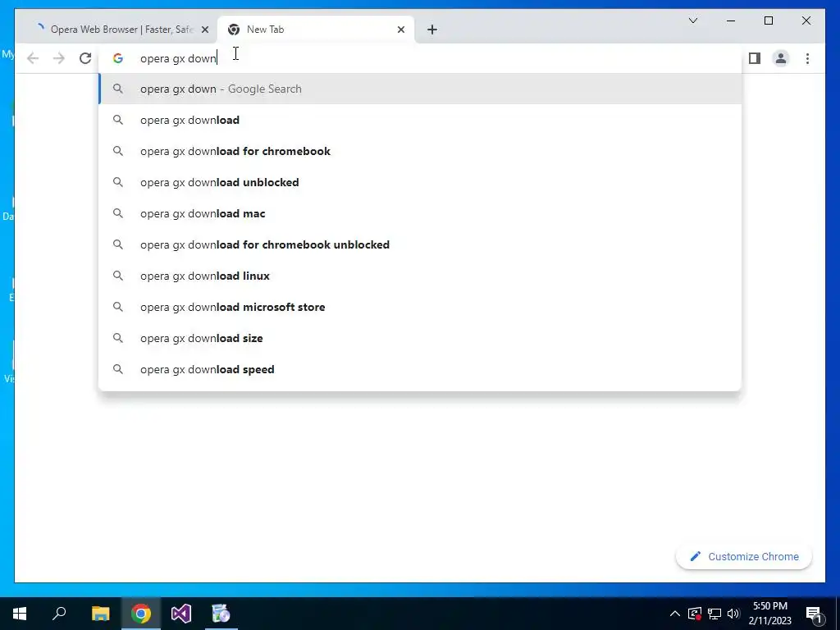Open File Explorer from the taskbar
840x630 pixels.
(100, 614)
